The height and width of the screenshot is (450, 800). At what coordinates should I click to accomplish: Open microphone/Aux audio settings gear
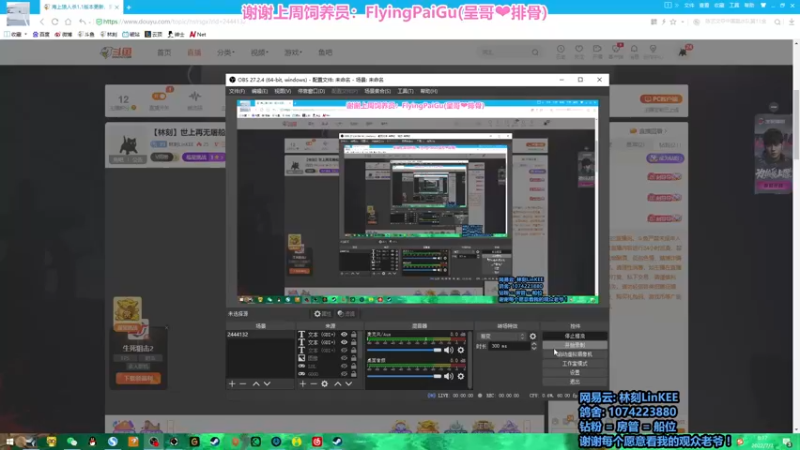pos(461,350)
